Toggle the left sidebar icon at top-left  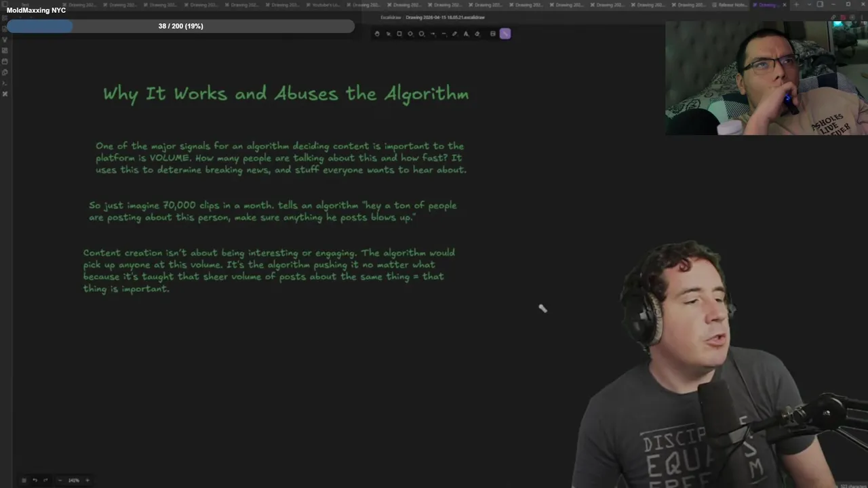click(5, 4)
